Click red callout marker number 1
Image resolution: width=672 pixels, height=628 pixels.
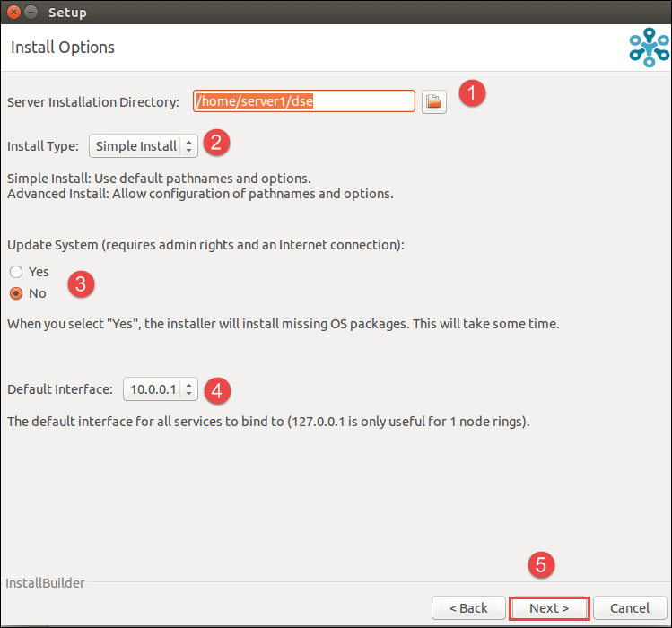click(472, 94)
